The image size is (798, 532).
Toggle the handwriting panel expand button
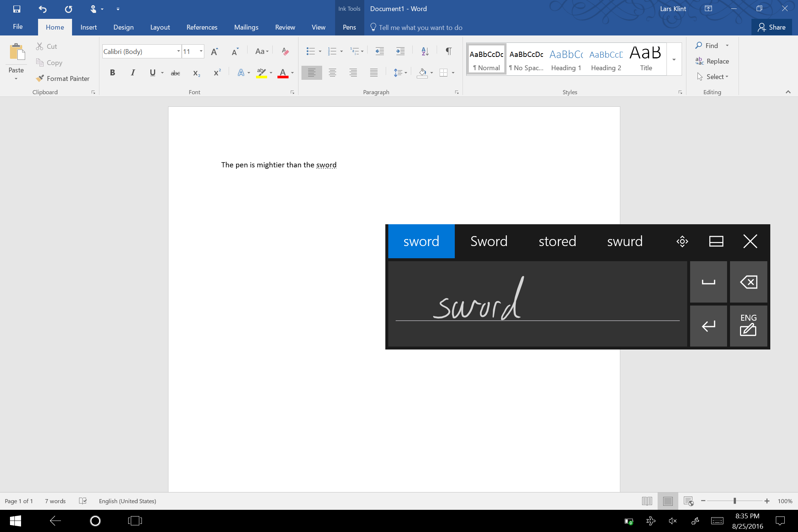click(x=717, y=241)
